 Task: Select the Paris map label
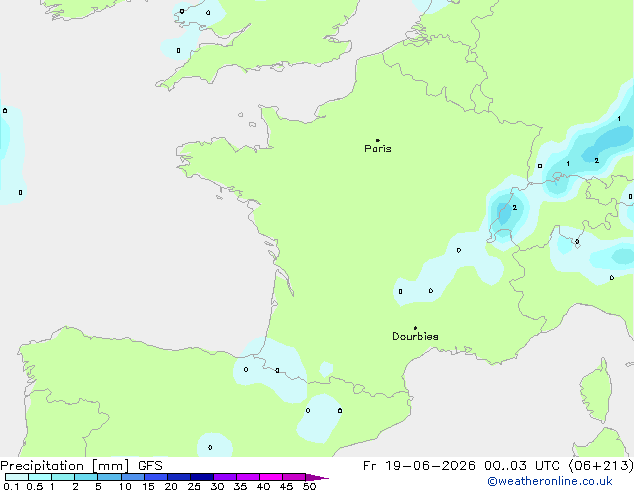[x=378, y=148]
